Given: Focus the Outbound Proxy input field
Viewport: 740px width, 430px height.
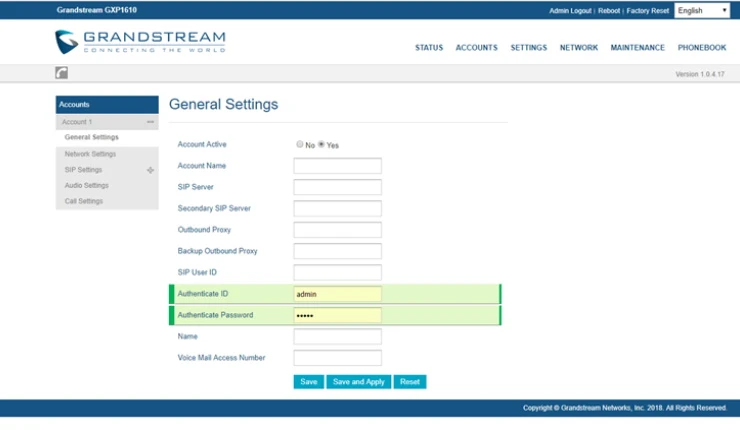Looking at the screenshot, I should (337, 230).
